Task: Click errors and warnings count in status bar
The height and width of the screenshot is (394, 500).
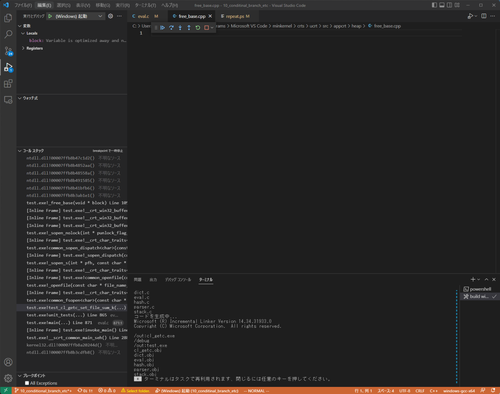Action: coord(107,391)
